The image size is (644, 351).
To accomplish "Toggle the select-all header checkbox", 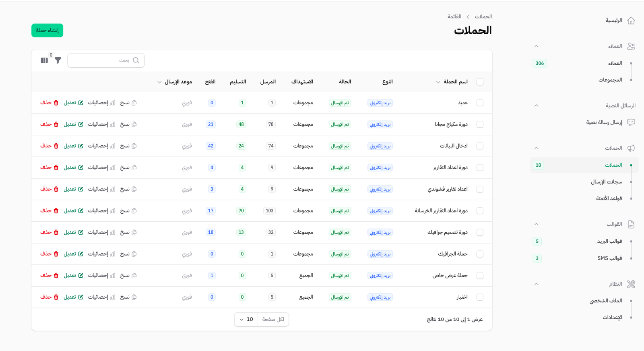I will [480, 82].
